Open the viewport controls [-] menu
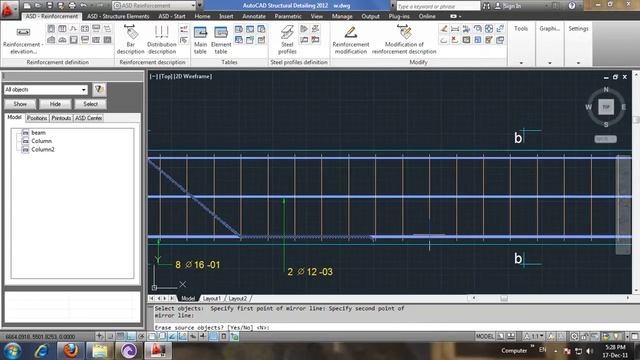 click(153, 76)
